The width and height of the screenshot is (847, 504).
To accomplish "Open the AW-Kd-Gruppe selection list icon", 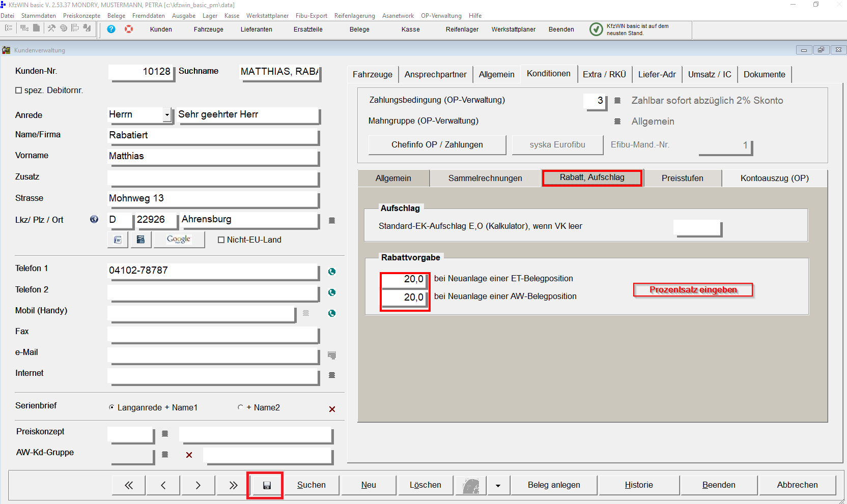I will coord(165,455).
